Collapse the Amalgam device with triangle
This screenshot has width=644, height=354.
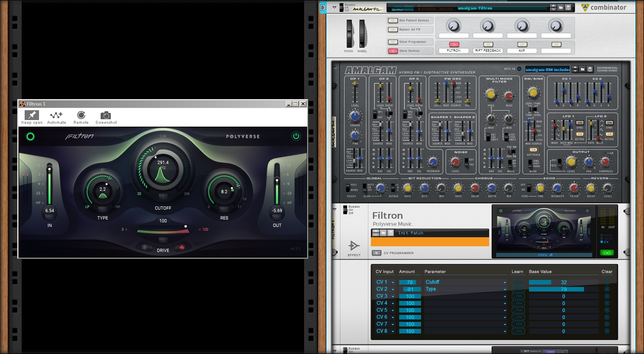[x=334, y=68]
